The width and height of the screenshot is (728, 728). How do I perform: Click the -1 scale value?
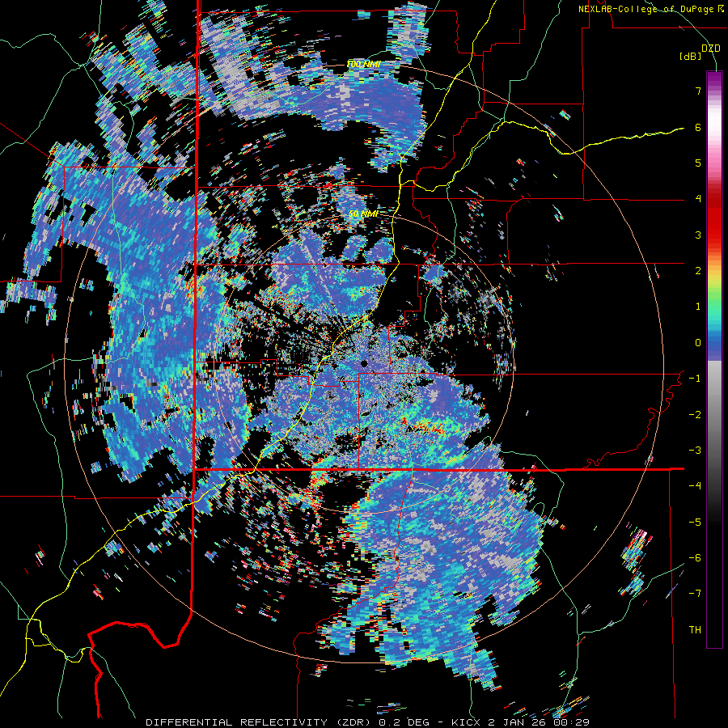[695, 379]
